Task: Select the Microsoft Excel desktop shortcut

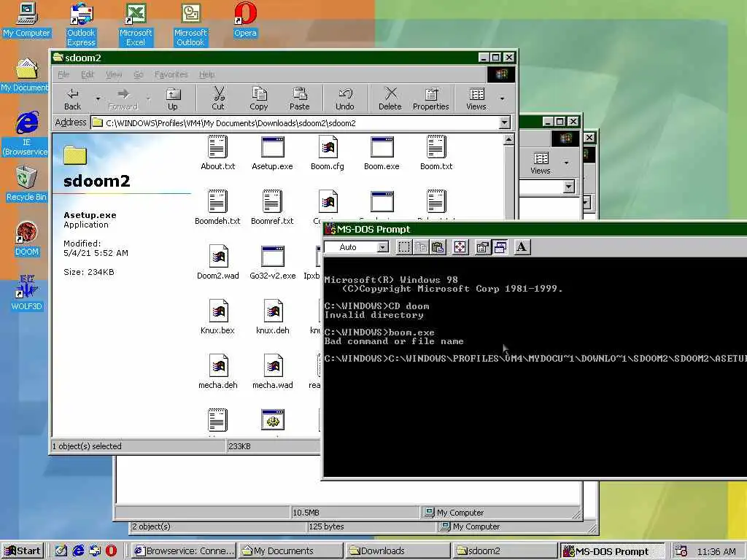Action: tap(135, 24)
